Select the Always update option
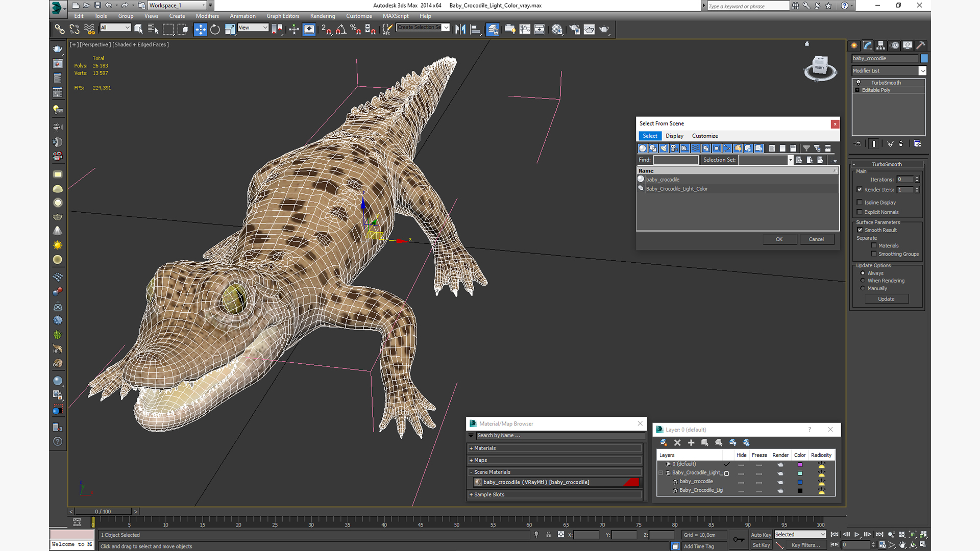This screenshot has height=551, width=980. tap(863, 273)
